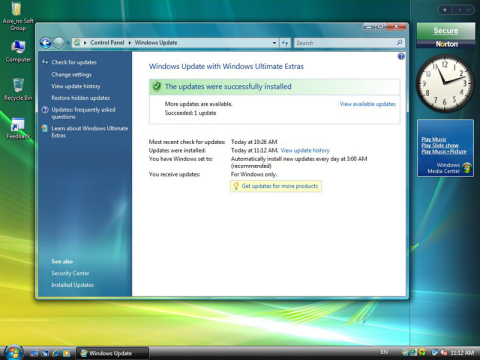The width and height of the screenshot is (480, 360).
Task: Click the sidebar previous gadgets arrow
Action: [460, 10]
